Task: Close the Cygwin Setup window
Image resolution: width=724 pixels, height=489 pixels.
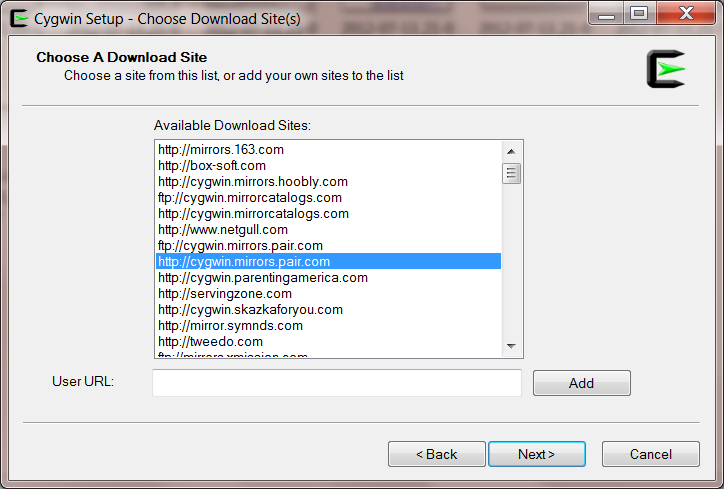Action: pyautogui.click(x=686, y=14)
